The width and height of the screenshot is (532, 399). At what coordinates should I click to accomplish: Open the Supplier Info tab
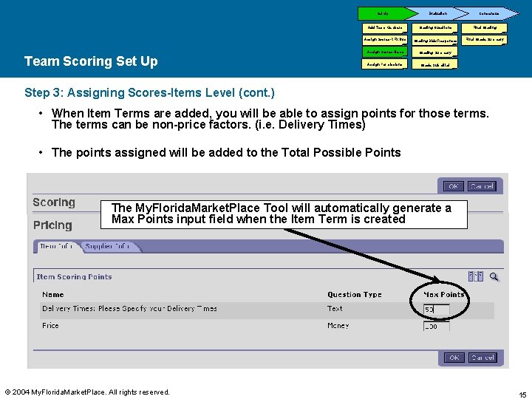click(x=108, y=246)
